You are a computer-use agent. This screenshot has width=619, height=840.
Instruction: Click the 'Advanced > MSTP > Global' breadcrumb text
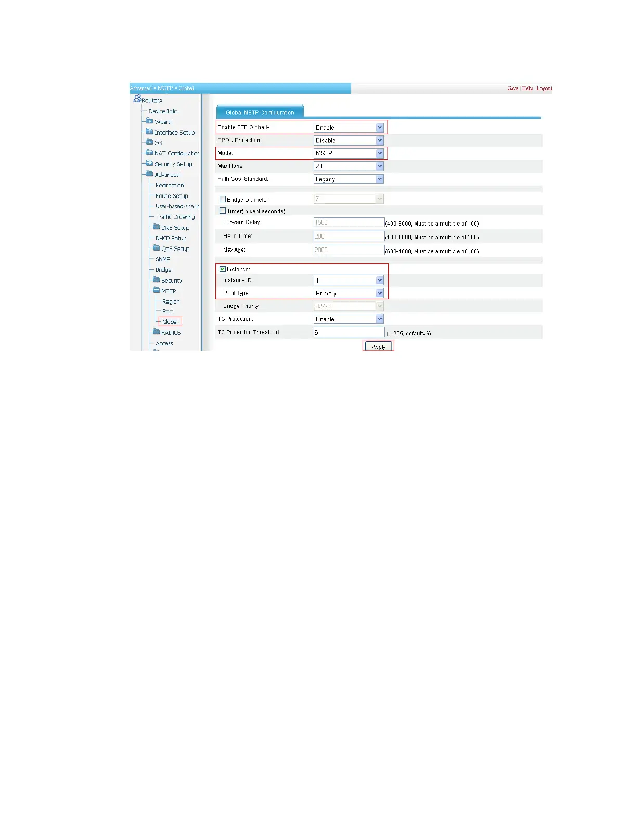coord(162,88)
